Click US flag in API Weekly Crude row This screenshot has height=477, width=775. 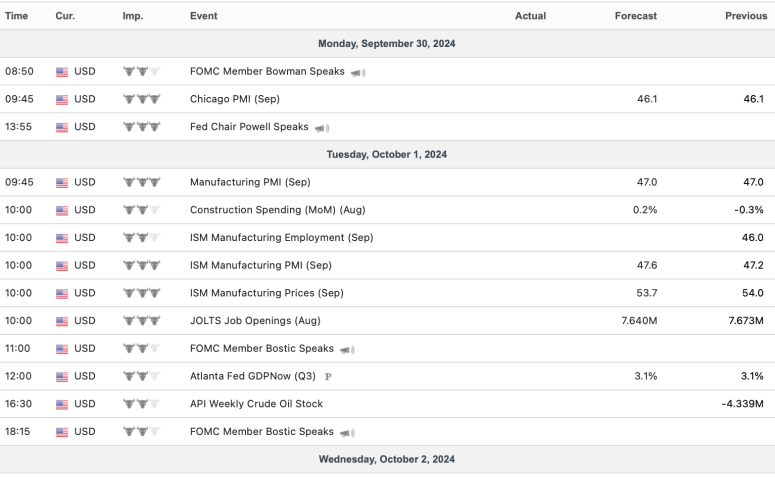click(x=62, y=404)
